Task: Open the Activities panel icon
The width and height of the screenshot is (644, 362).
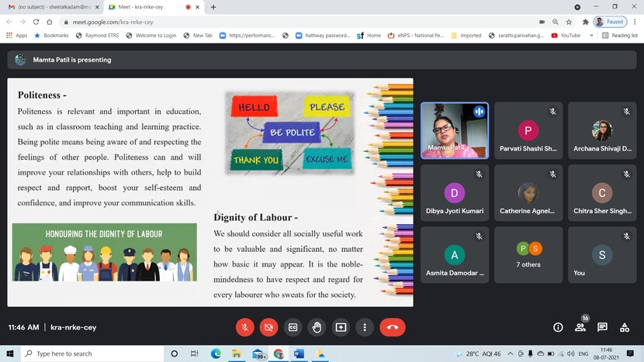Action: (625, 327)
